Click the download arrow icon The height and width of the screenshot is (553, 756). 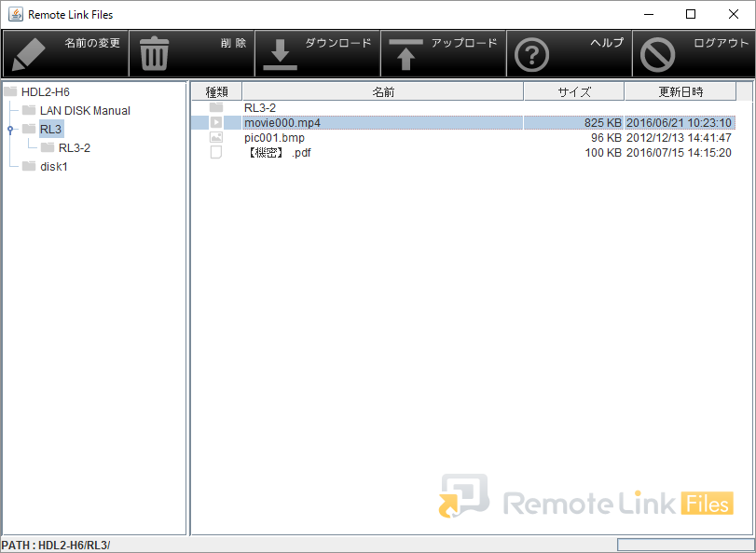[280, 55]
